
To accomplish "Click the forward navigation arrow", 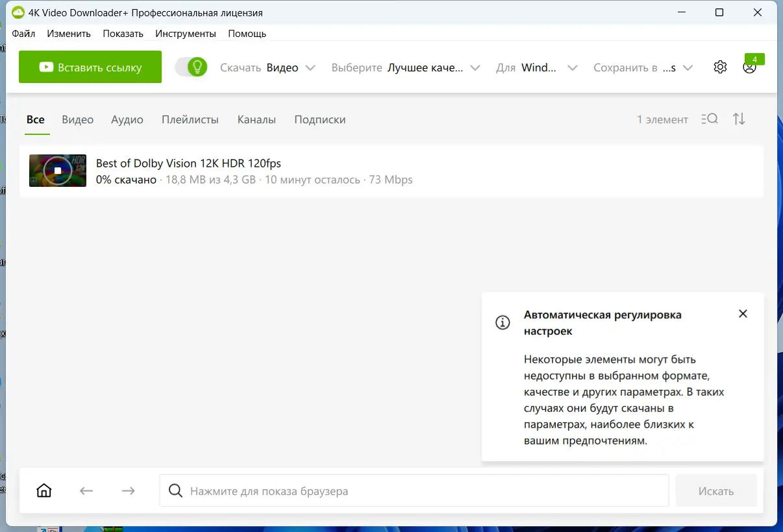I will point(128,490).
